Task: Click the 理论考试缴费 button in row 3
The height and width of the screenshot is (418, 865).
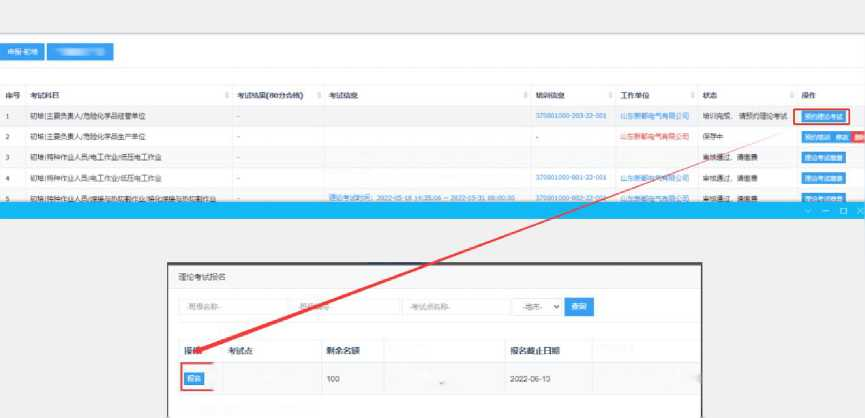Action: tap(823, 158)
